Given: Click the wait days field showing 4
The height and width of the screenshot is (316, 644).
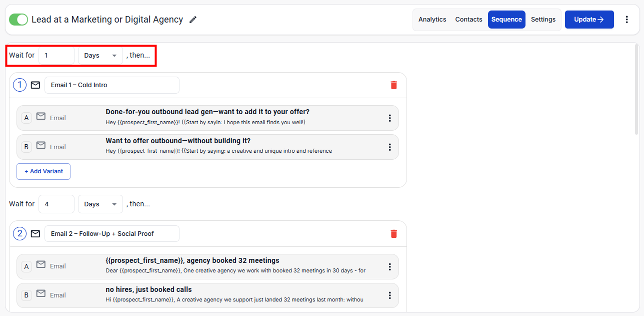Looking at the screenshot, I should tap(56, 204).
